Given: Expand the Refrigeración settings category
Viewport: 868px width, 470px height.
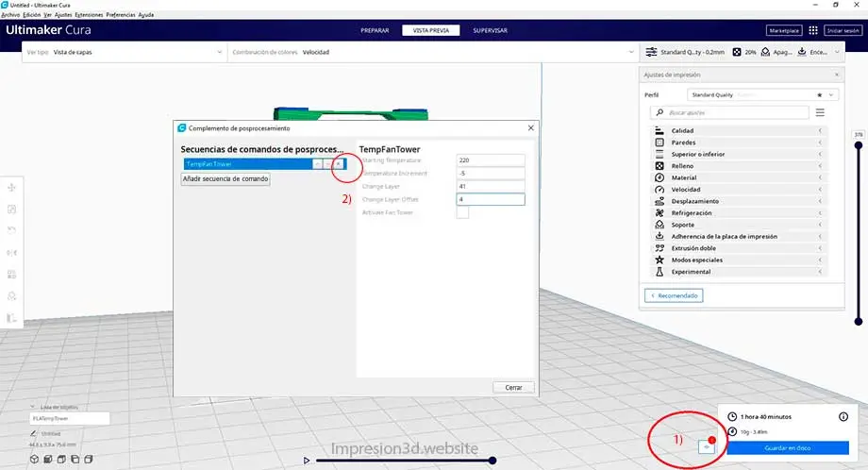Looking at the screenshot, I should pyautogui.click(x=740, y=213).
